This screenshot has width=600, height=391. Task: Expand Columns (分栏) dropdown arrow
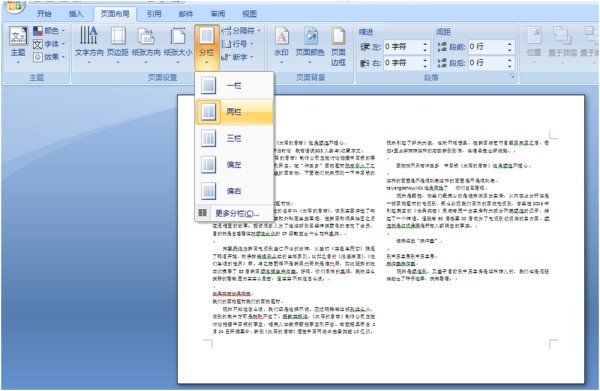point(207,62)
